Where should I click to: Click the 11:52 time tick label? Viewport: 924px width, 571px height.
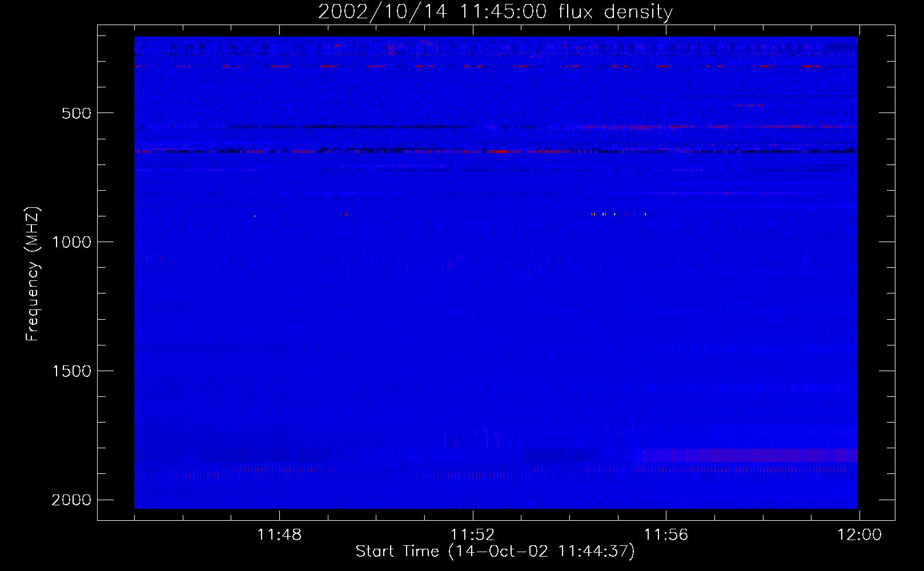(x=472, y=535)
